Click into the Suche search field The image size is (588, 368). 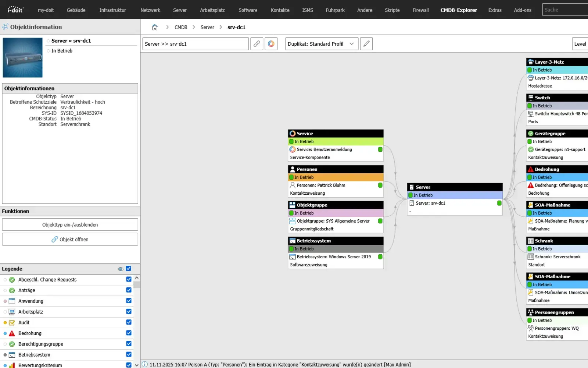pos(565,9)
